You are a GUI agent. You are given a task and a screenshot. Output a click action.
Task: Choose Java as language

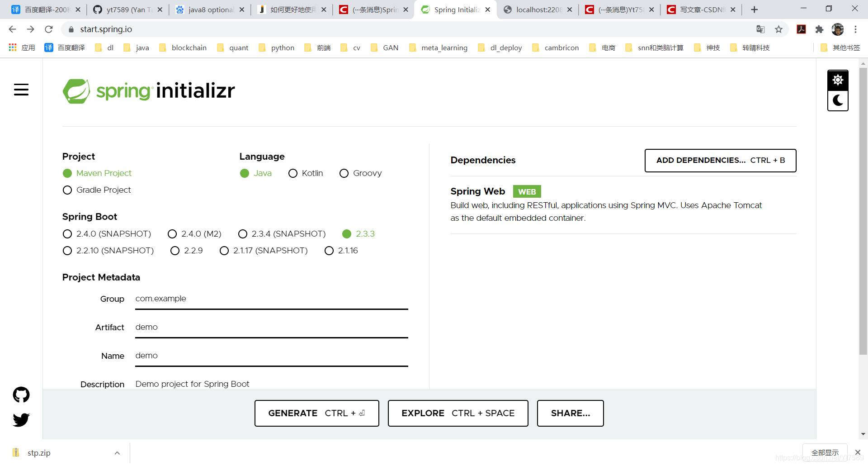[256, 173]
